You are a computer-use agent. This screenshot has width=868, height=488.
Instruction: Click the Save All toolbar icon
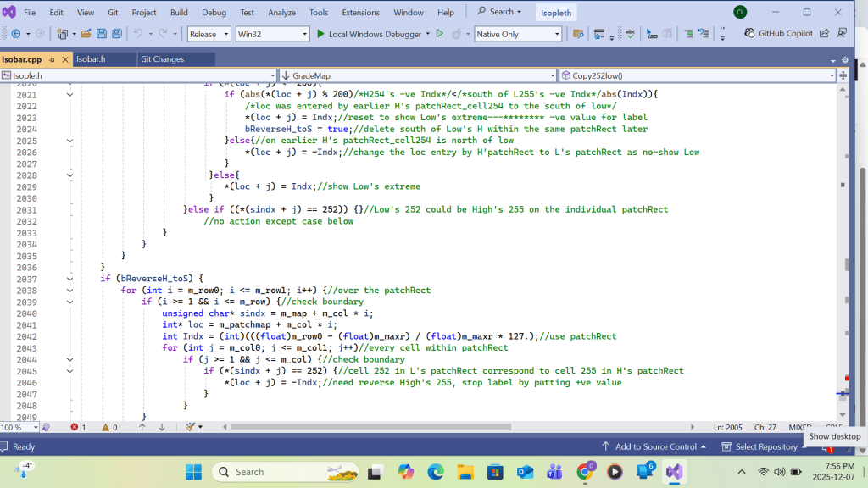(x=116, y=34)
